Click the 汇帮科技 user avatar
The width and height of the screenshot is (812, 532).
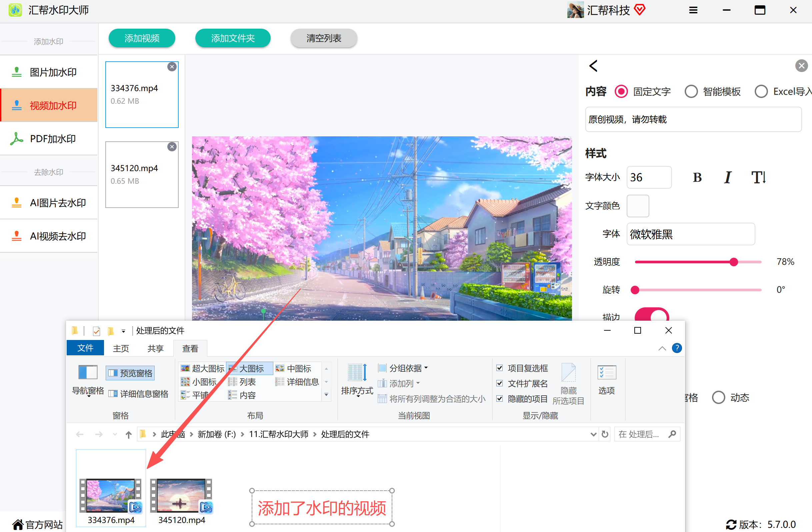(x=575, y=10)
